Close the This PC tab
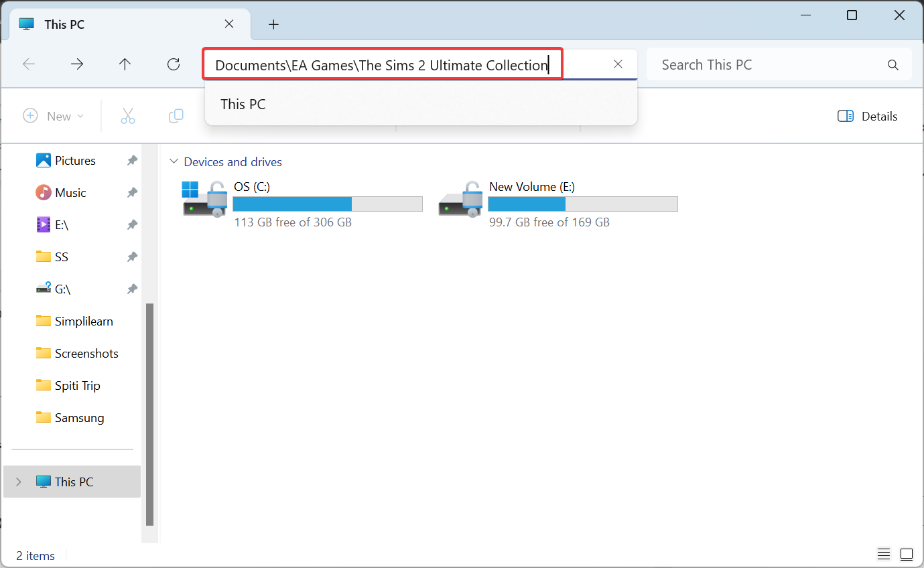 (x=228, y=24)
